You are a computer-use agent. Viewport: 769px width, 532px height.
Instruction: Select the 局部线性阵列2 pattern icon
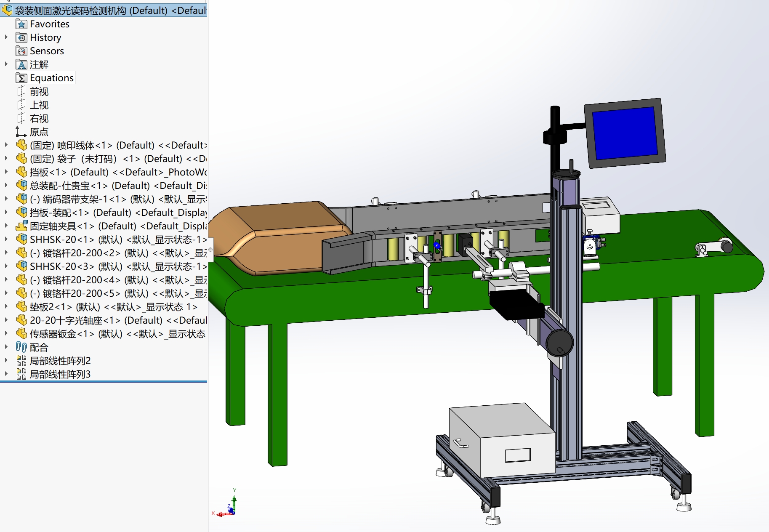21,361
